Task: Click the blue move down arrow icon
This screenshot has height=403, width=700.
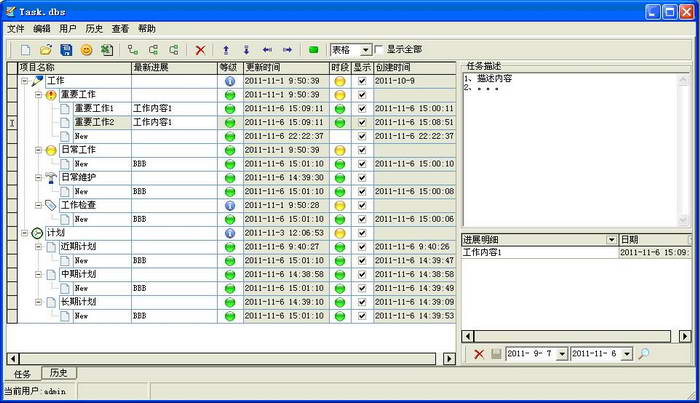Action: coord(246,49)
